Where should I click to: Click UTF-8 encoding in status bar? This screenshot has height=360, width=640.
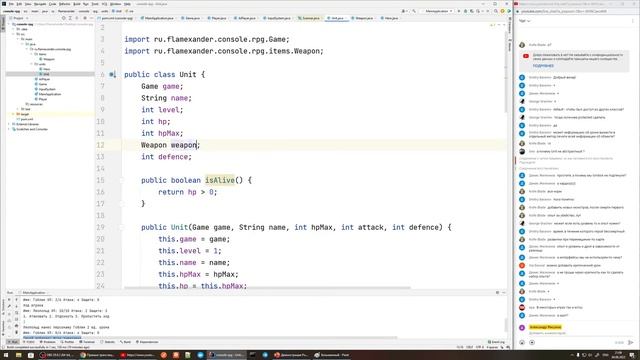click(480, 347)
